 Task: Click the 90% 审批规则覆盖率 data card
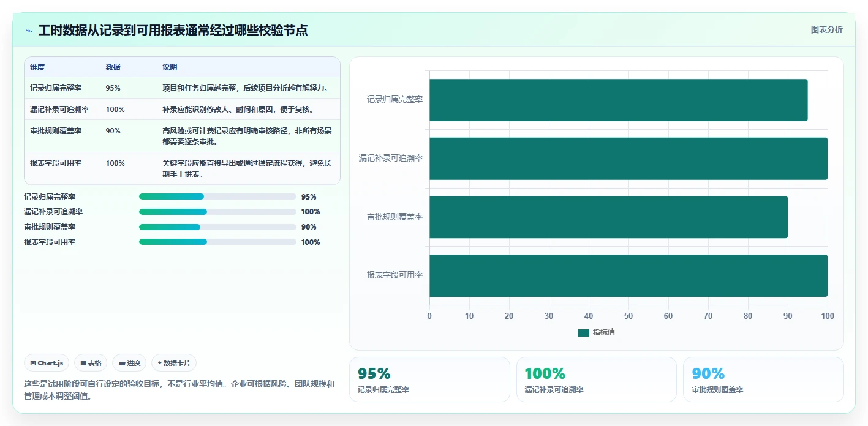coord(763,379)
